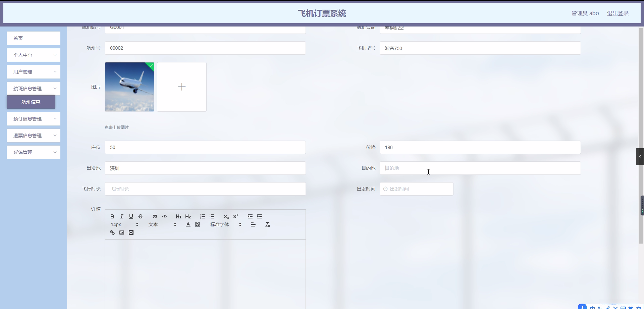
Task: Select the 航班信息 submenu item
Action: coord(31,102)
